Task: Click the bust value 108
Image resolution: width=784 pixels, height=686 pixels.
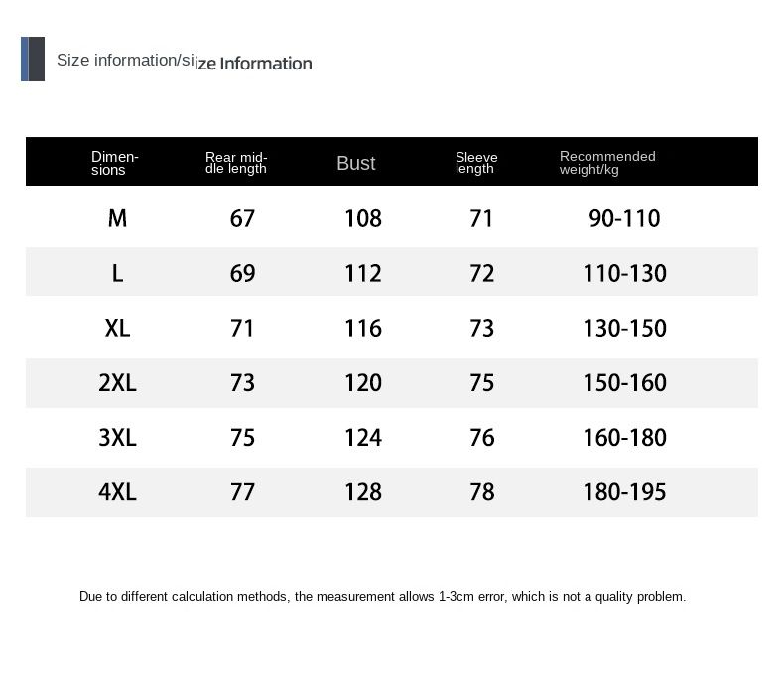Action: pyautogui.click(x=362, y=218)
